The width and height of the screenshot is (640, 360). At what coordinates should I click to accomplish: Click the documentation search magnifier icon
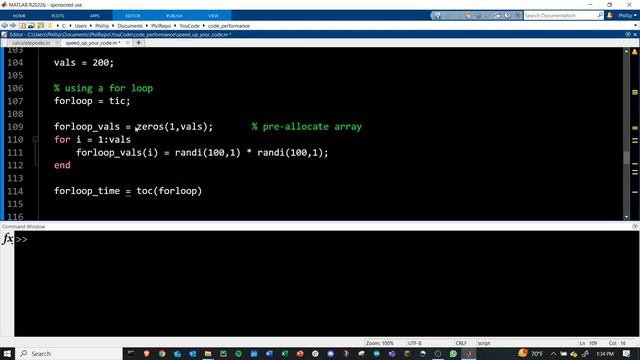[600, 15]
